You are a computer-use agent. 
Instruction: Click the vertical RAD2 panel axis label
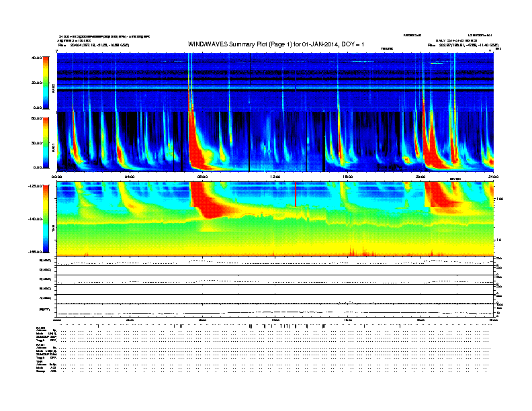(x=53, y=88)
